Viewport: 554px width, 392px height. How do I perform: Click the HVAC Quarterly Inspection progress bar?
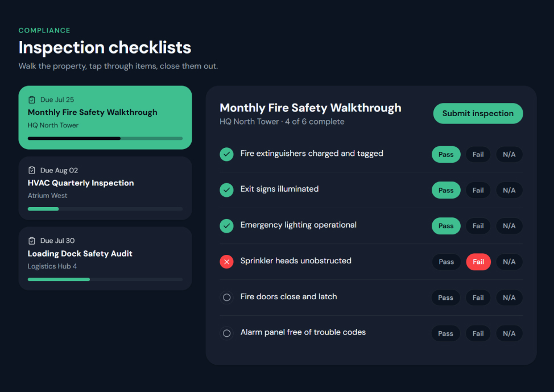(105, 209)
